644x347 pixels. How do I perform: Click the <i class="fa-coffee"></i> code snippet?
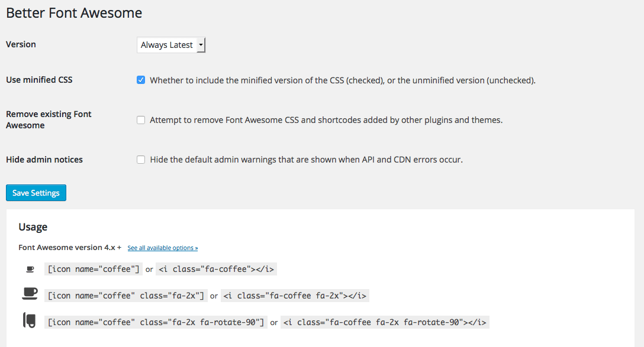coord(217,269)
